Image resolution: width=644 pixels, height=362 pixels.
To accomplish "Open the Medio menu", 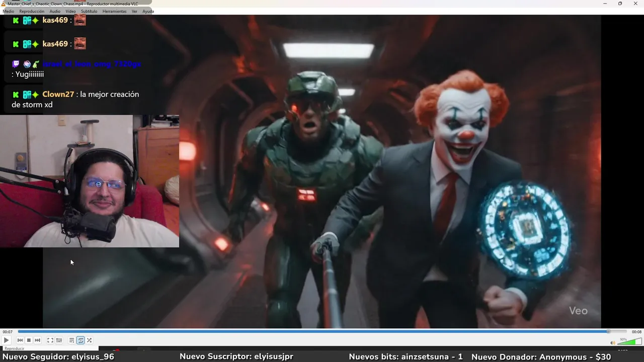I will [8, 11].
